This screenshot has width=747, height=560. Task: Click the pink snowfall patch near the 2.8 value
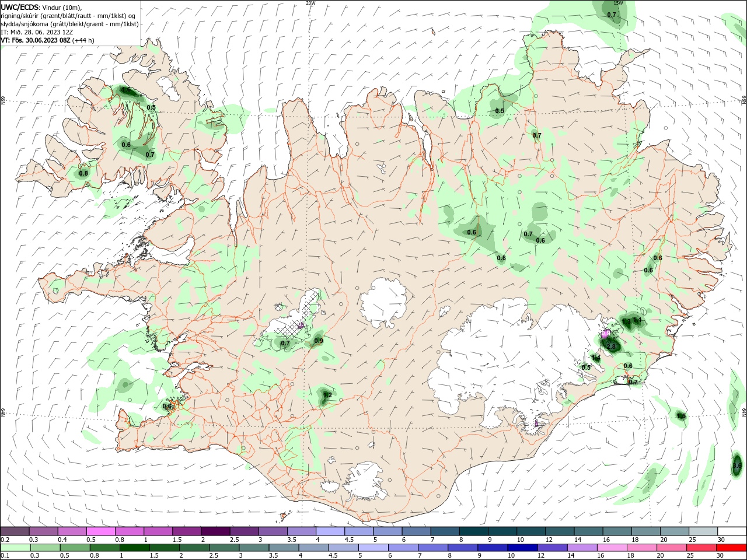[x=606, y=334]
